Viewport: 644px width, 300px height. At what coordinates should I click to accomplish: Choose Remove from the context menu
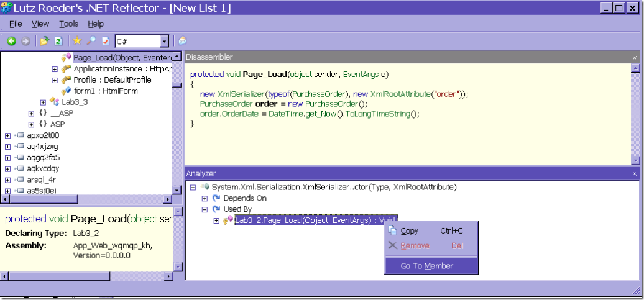click(x=431, y=245)
